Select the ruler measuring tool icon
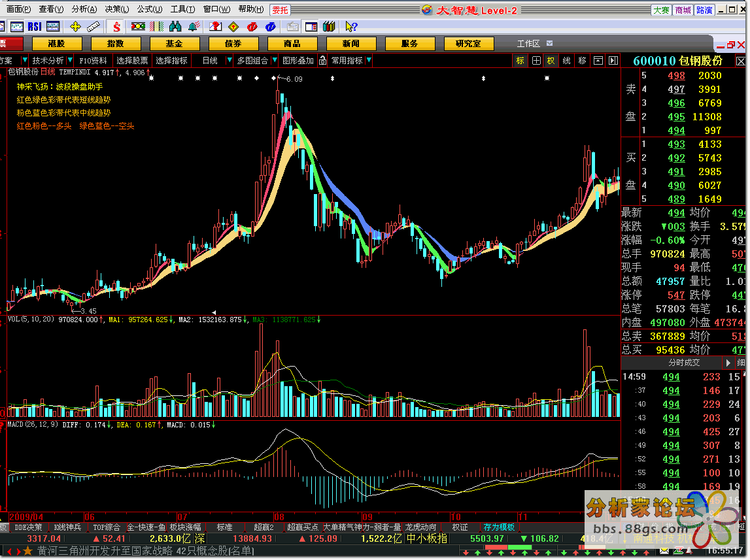Image resolution: width=750 pixels, height=560 pixels. click(94, 27)
